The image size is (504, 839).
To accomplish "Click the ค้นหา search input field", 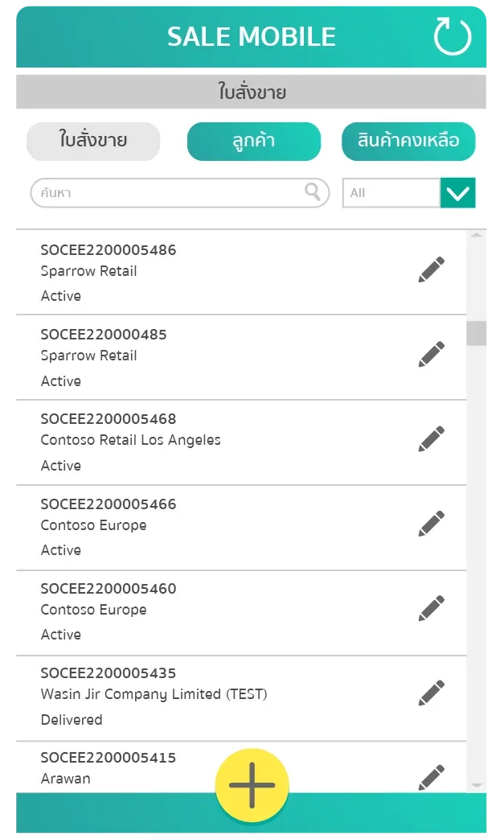I will tap(161, 192).
